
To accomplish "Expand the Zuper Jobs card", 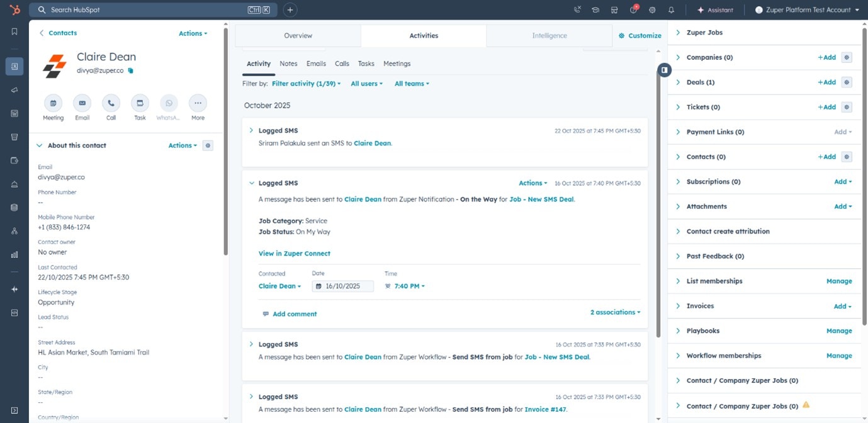I will pos(678,32).
